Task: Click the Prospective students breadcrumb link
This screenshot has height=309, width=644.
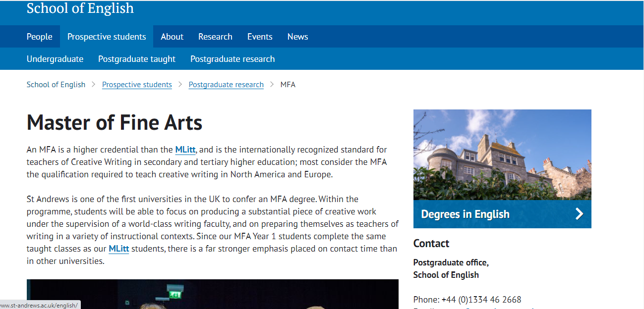Action: click(x=137, y=85)
